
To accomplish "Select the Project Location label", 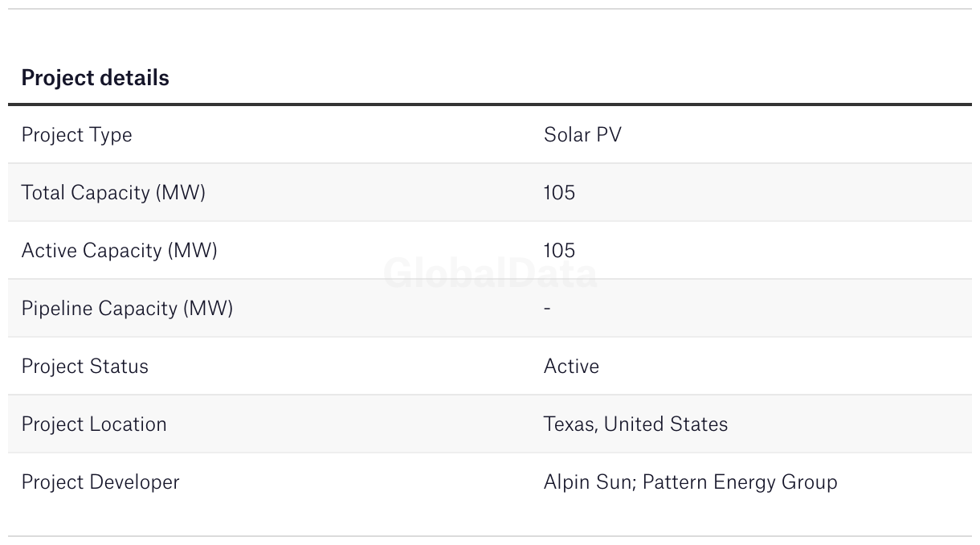I will pos(94,424).
